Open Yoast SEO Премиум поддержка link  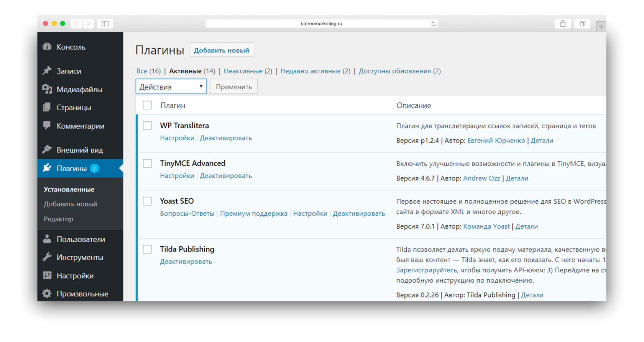pyautogui.click(x=254, y=214)
